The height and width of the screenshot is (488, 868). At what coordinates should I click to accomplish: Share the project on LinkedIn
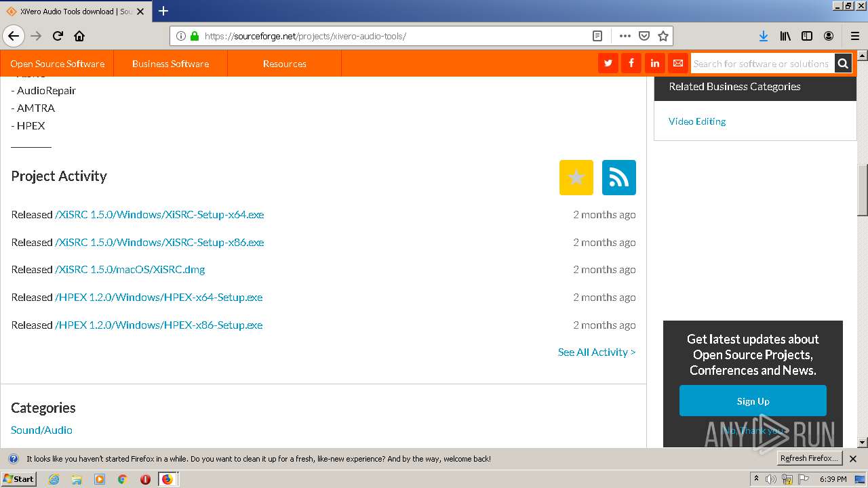point(654,63)
